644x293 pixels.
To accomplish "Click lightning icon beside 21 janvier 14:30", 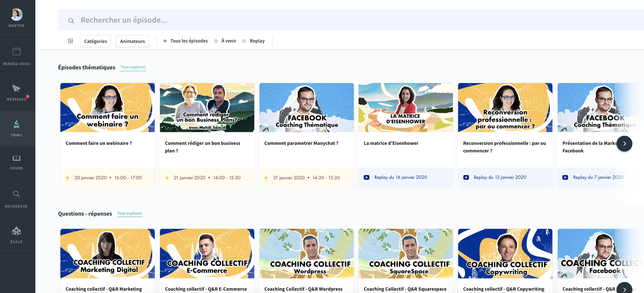I will (x=266, y=178).
